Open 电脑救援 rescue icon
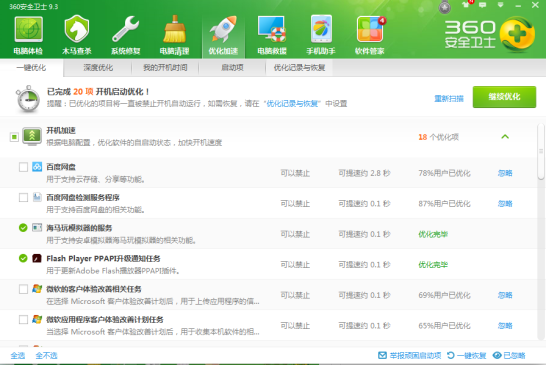 coord(272,35)
